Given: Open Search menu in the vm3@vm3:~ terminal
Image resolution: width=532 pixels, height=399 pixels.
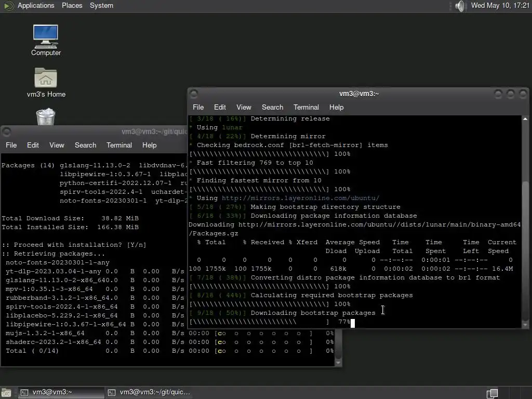Looking at the screenshot, I should coord(272,107).
